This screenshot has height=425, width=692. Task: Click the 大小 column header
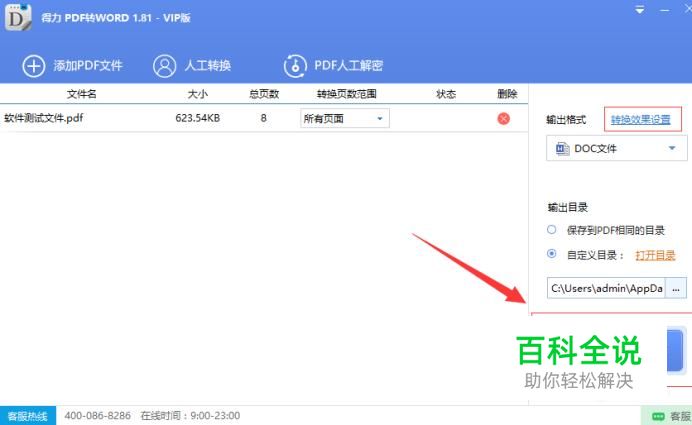coord(197,94)
